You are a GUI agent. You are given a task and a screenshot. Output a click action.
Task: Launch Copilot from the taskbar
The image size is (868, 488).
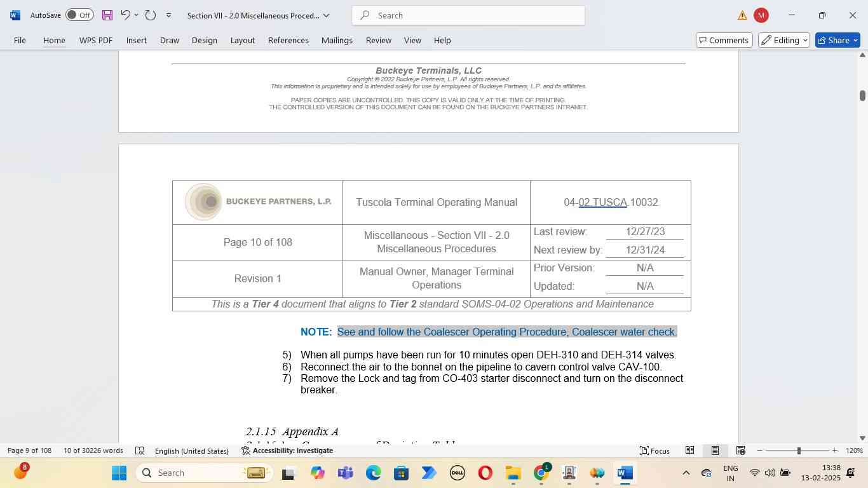(318, 473)
